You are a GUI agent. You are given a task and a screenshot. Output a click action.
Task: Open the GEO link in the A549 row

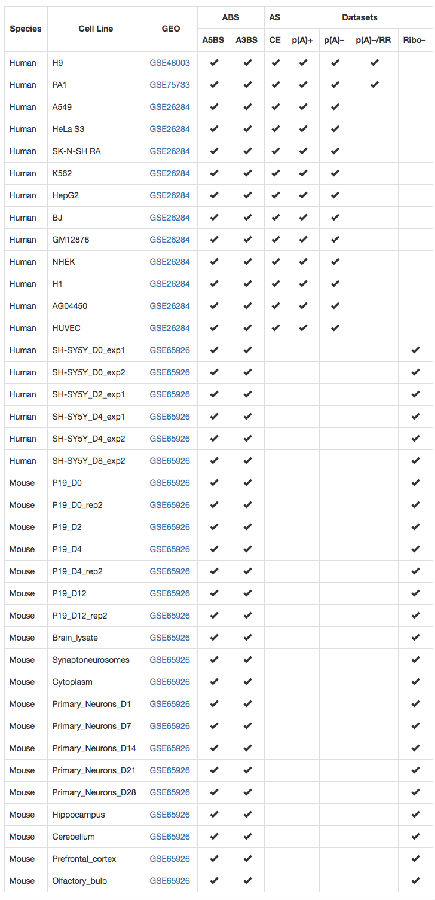click(169, 107)
